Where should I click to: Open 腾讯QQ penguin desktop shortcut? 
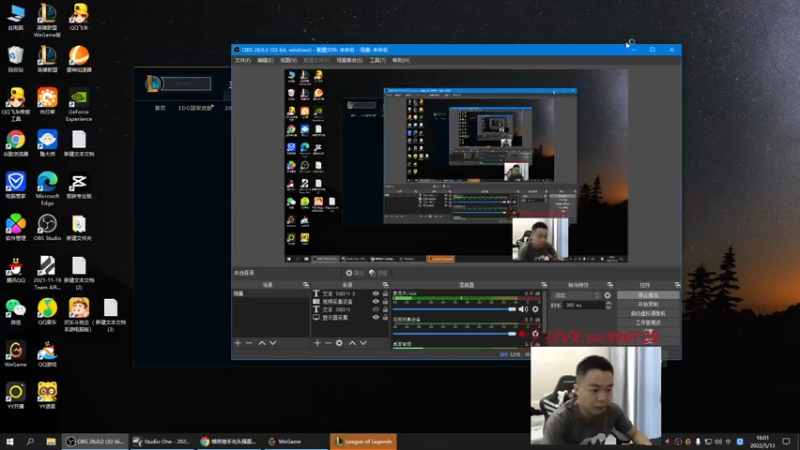[16, 269]
